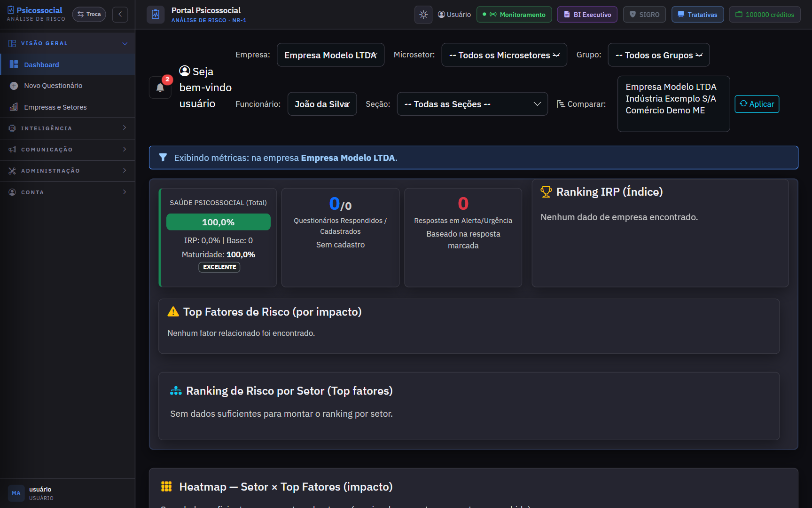Click the Administração tools icon
812x508 pixels.
coord(12,171)
